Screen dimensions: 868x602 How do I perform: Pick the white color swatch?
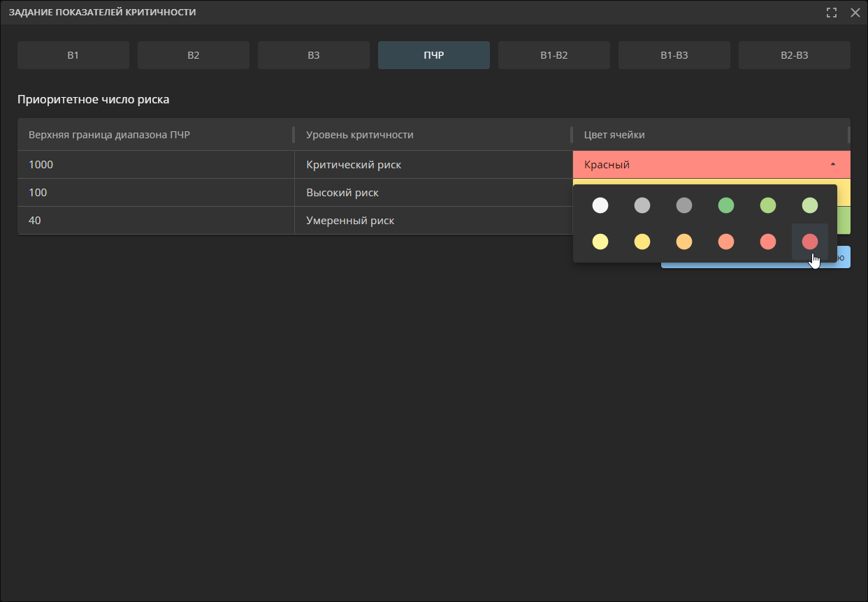[600, 205]
